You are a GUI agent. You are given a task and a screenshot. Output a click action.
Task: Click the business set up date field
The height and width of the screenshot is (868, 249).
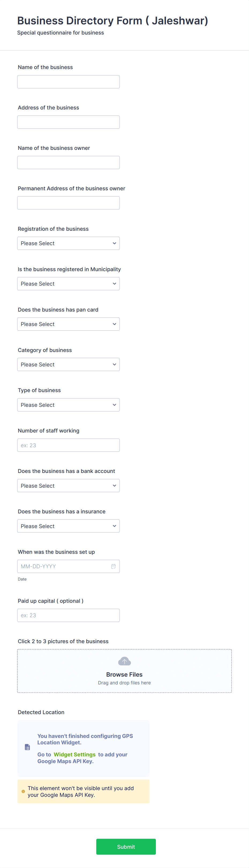64,566
